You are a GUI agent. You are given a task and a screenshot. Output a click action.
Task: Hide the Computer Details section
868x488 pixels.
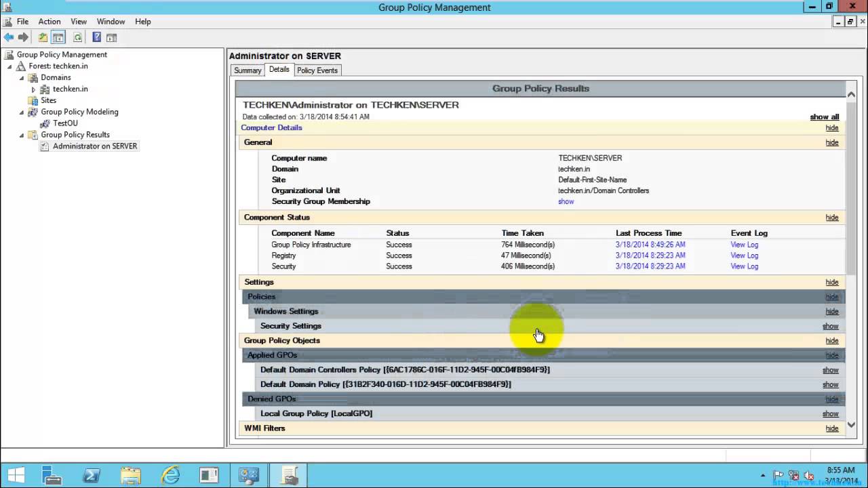(x=832, y=128)
